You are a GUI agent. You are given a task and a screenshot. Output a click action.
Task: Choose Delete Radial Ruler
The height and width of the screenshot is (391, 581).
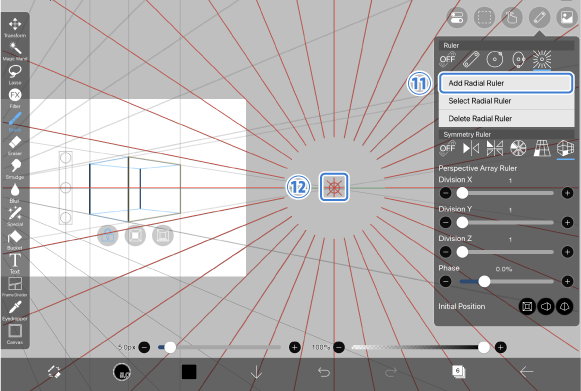[506, 119]
